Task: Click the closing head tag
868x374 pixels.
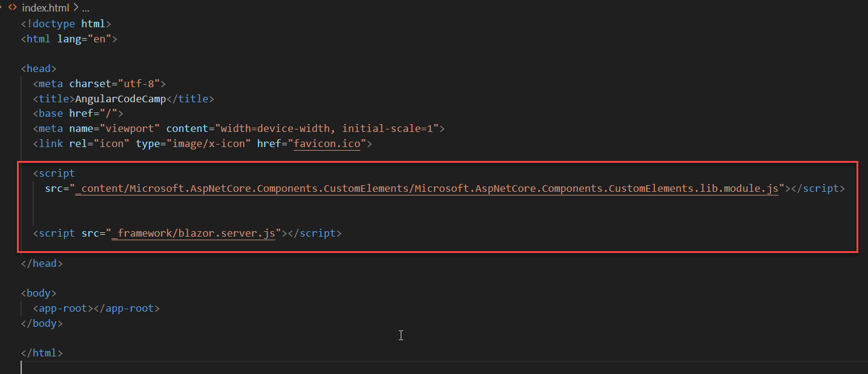Action: pos(42,264)
